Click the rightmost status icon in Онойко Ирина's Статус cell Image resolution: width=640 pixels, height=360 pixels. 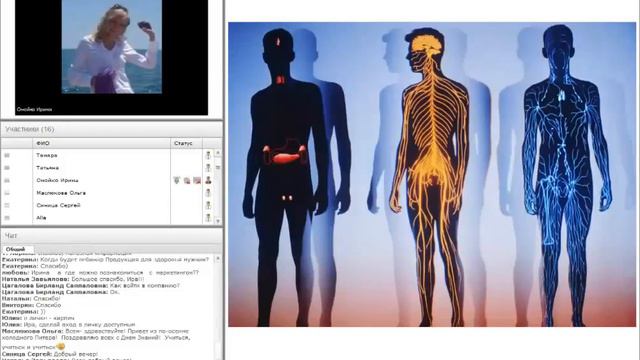[197, 180]
